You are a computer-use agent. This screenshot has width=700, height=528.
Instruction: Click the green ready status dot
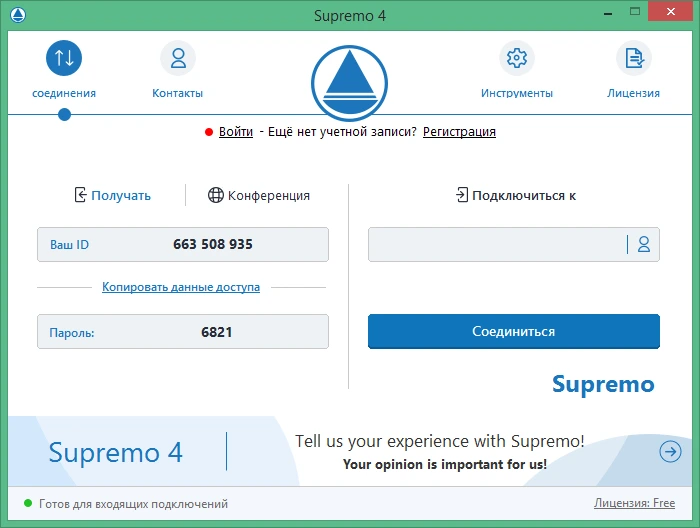pyautogui.click(x=28, y=503)
